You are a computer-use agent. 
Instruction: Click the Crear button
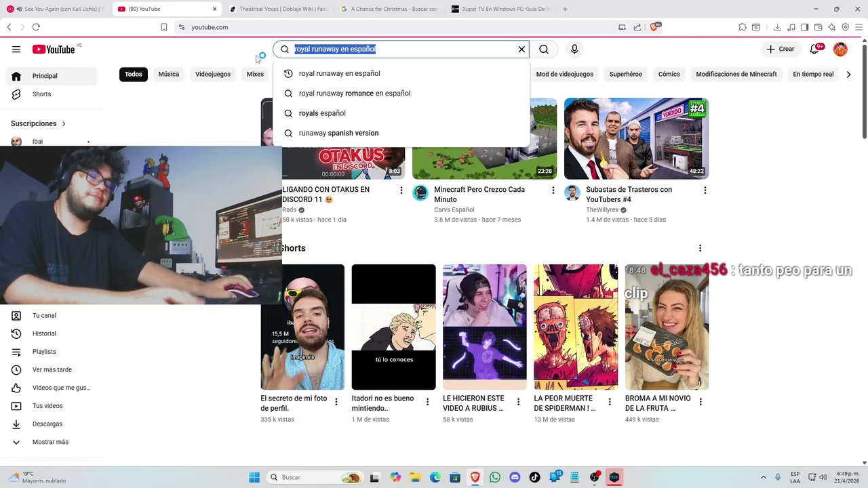[x=781, y=49]
